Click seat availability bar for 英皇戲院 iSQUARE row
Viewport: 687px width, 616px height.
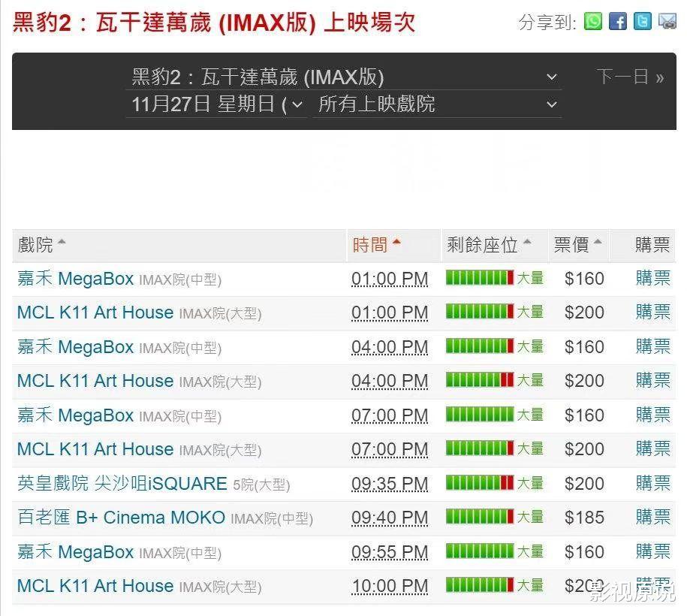pos(480,483)
